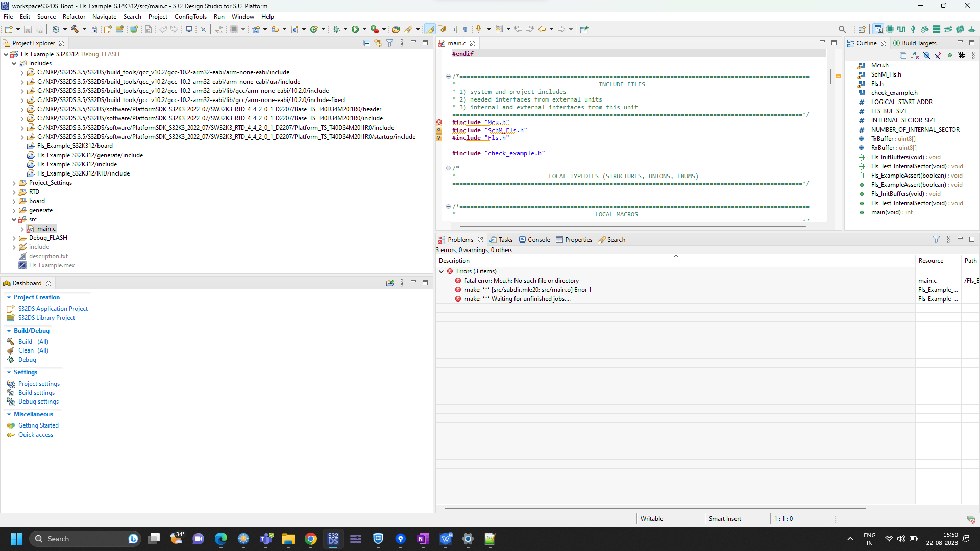
Task: Open the toolbar search magnifier
Action: coord(842,29)
